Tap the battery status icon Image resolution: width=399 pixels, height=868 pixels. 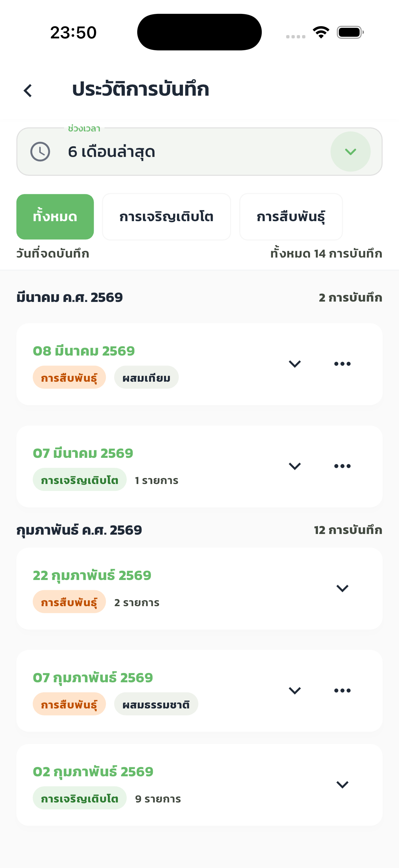tap(350, 32)
